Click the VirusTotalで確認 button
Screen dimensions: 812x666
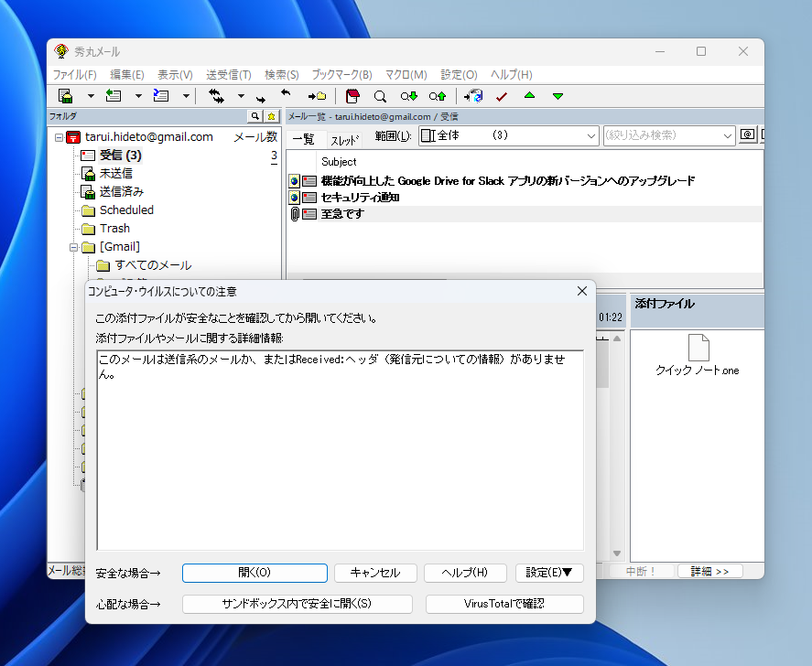pyautogui.click(x=504, y=604)
